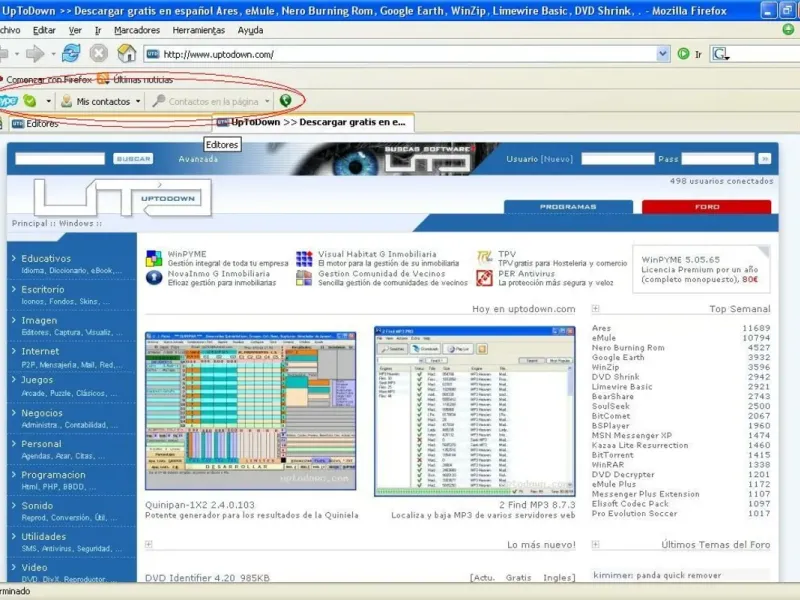The image size is (800, 600).
Task: Open the Sonido category
Action: (37, 506)
